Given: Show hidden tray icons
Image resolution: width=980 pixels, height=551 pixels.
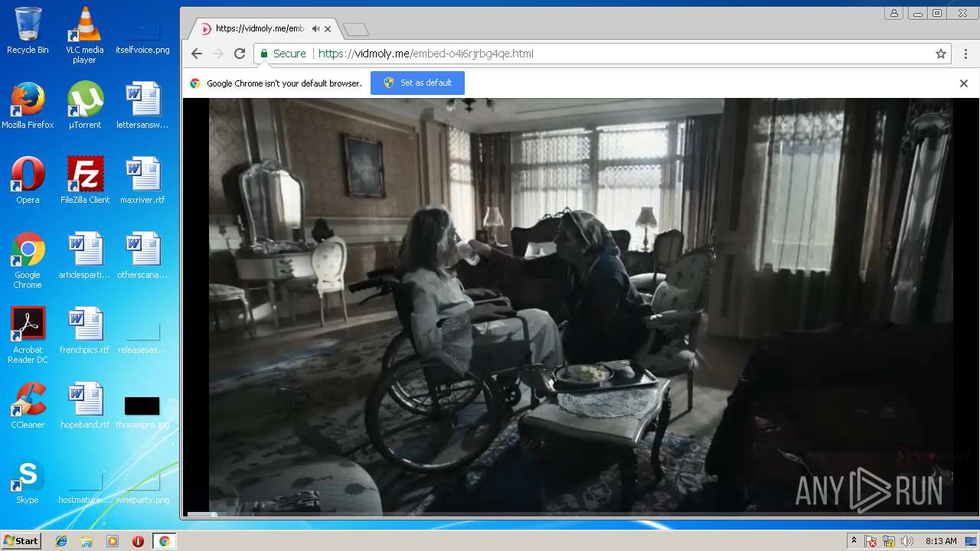Looking at the screenshot, I should coord(854,541).
